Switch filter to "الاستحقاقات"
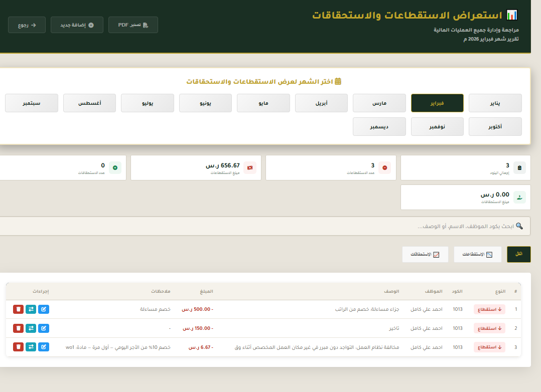Screen dimensions: 541x392 (425, 254)
